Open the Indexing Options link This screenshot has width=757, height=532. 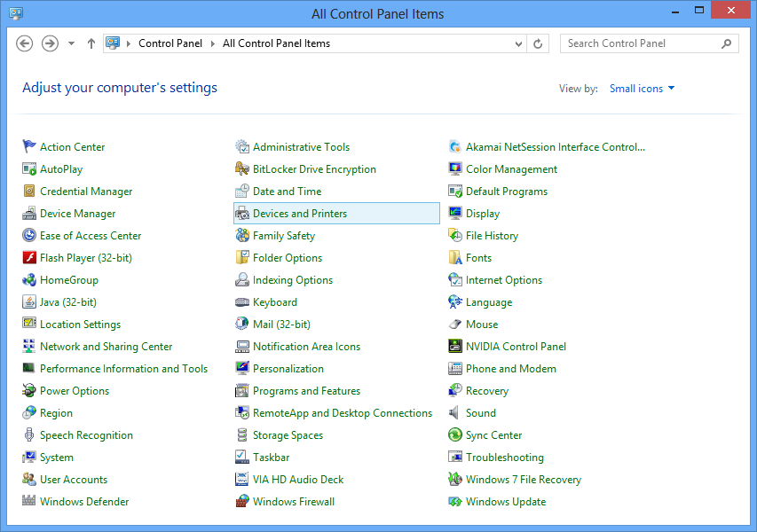pyautogui.click(x=293, y=280)
